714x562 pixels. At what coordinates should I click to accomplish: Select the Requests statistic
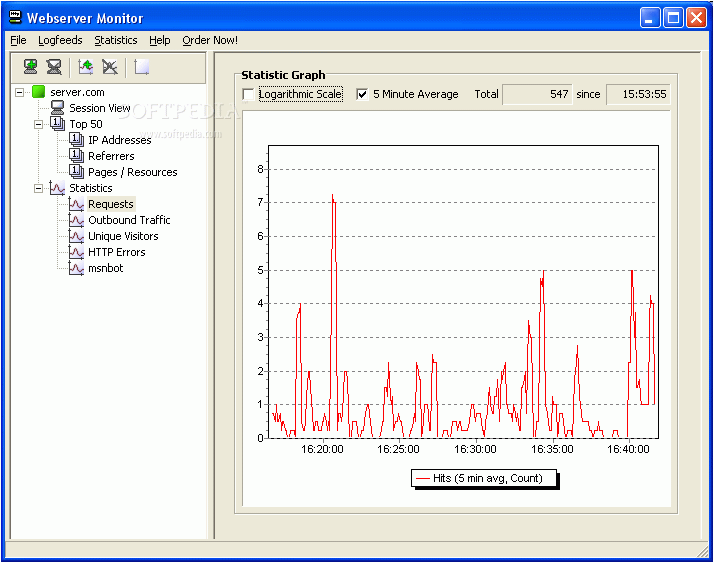click(111, 204)
